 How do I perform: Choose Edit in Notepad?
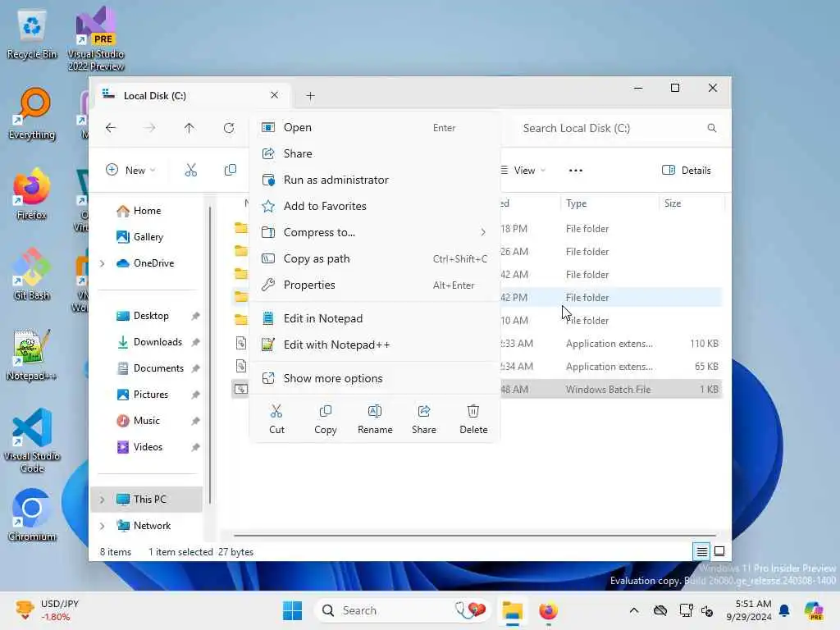point(375,318)
